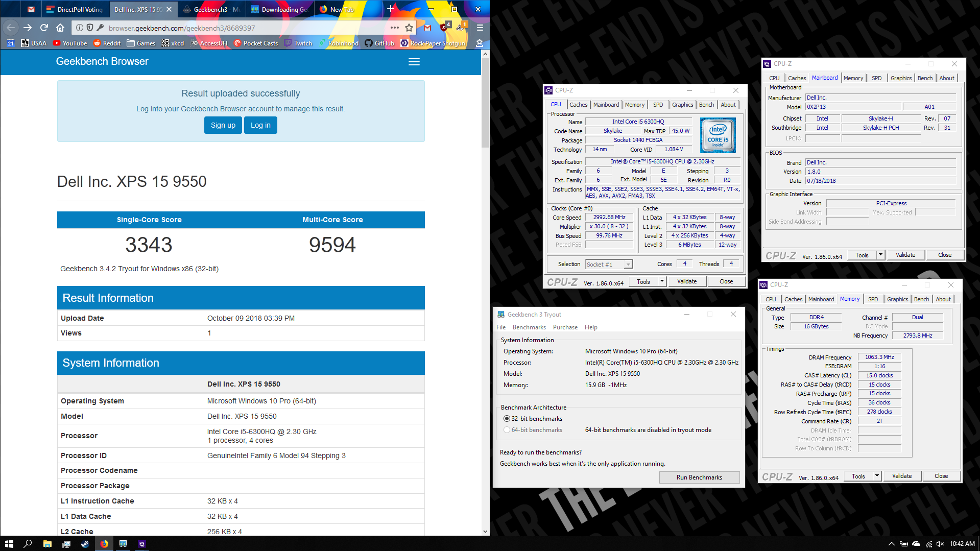Click the Intel Core i5 logo in CPU-Z

click(718, 135)
